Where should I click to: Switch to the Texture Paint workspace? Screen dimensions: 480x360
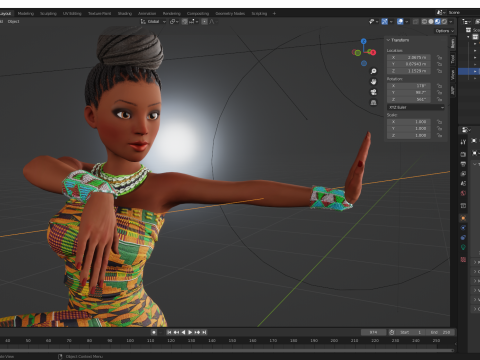point(99,13)
